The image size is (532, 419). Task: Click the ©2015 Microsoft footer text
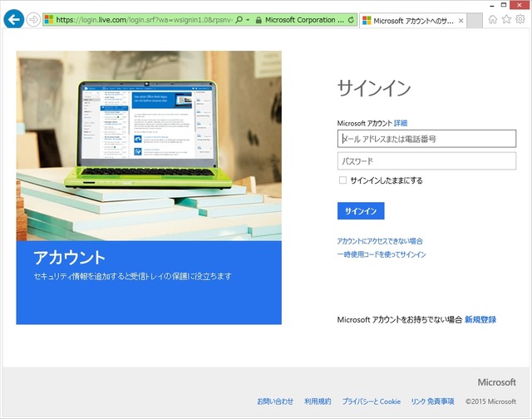point(490,402)
